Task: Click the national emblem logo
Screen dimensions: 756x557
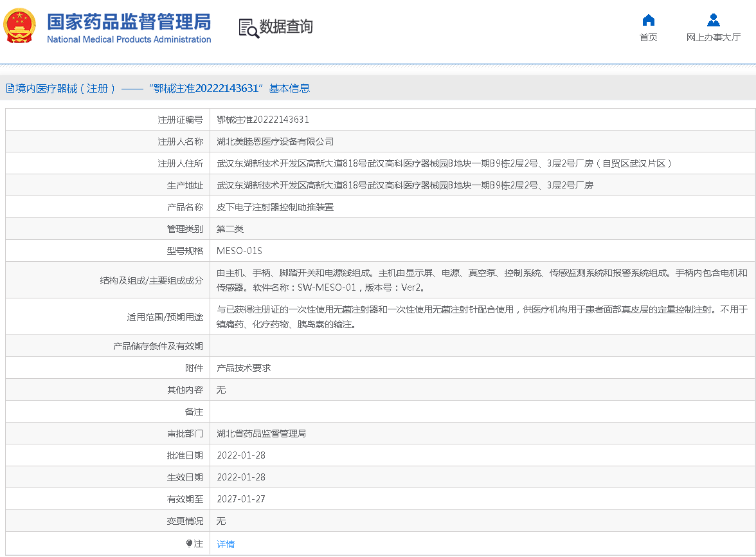Action: click(19, 27)
